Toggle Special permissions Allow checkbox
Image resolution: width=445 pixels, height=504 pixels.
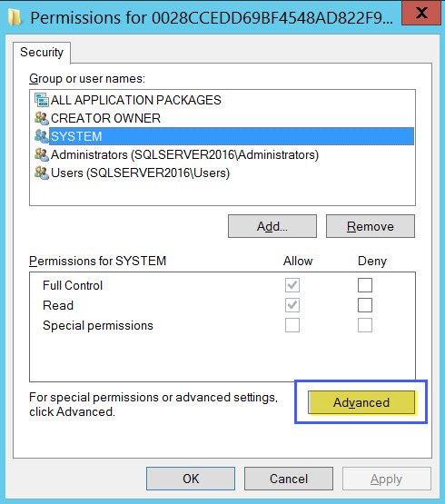292,325
